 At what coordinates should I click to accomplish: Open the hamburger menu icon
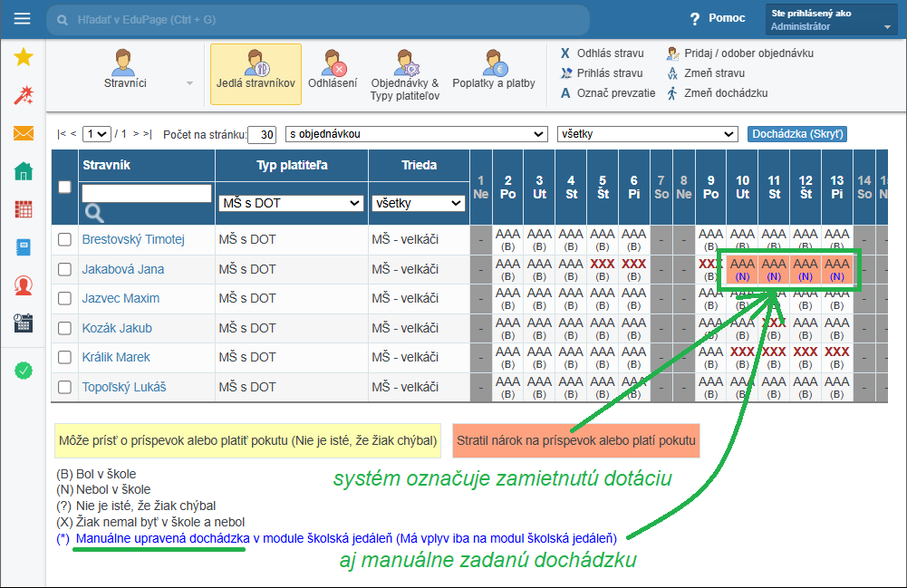click(23, 19)
